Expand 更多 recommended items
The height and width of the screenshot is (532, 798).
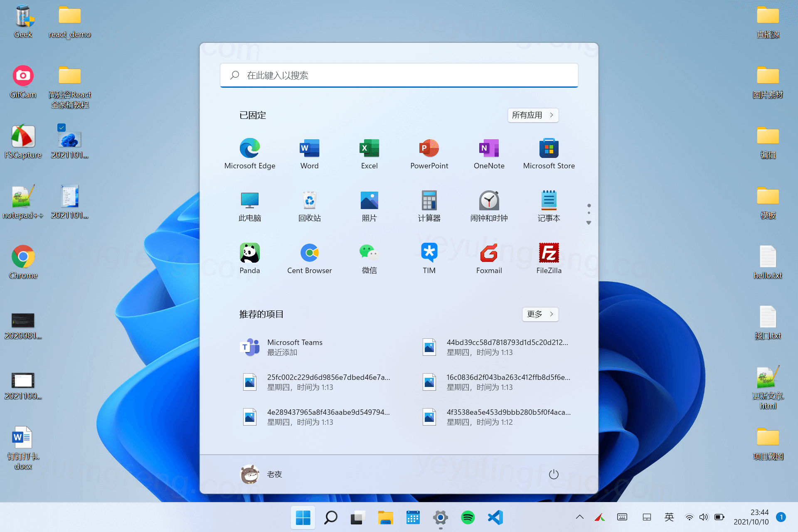pos(540,314)
